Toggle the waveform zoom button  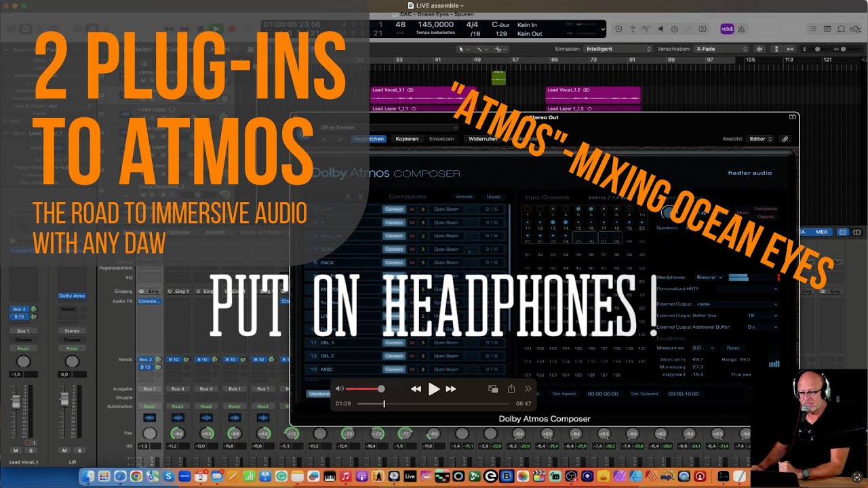[x=759, y=49]
